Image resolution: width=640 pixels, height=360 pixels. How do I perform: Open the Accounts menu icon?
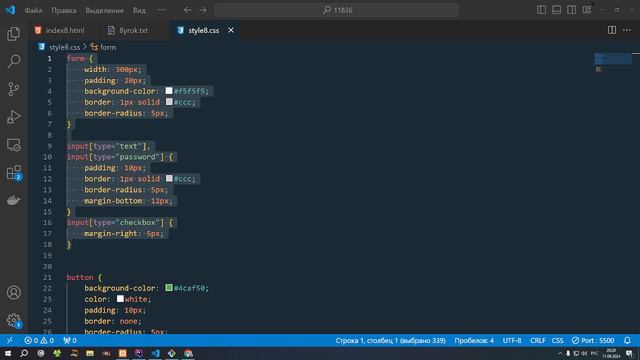click(x=13, y=292)
